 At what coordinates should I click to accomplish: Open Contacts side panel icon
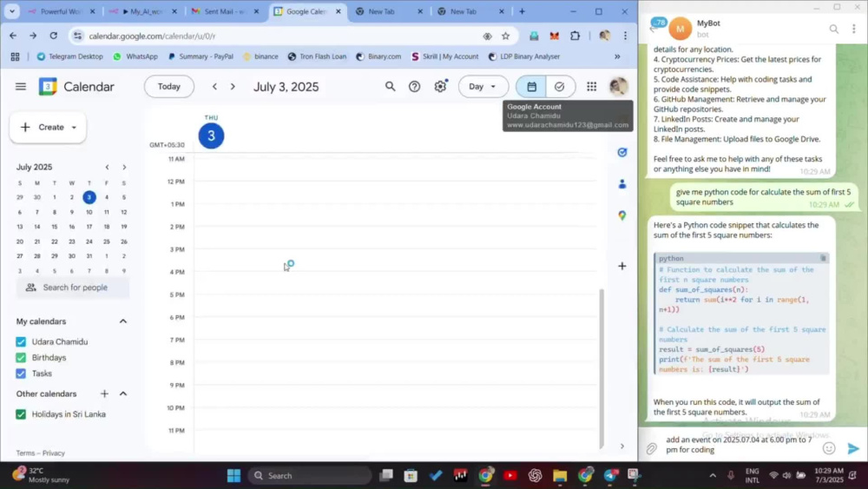622,184
